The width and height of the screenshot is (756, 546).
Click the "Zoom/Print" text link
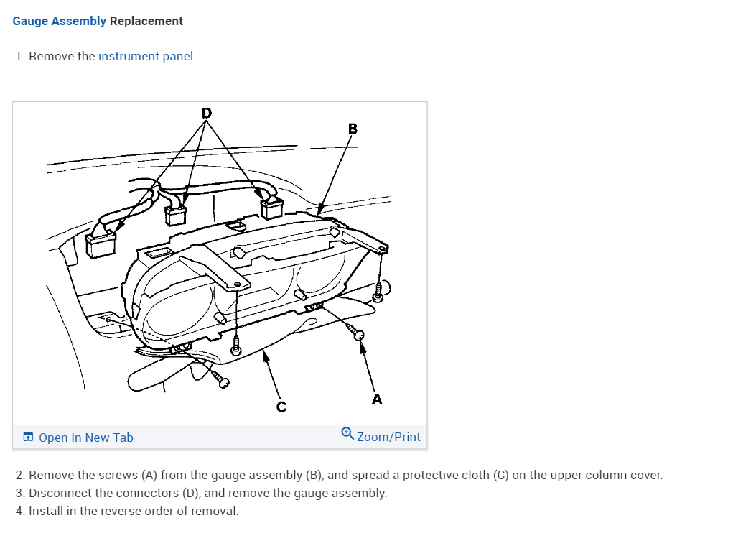[x=388, y=437]
